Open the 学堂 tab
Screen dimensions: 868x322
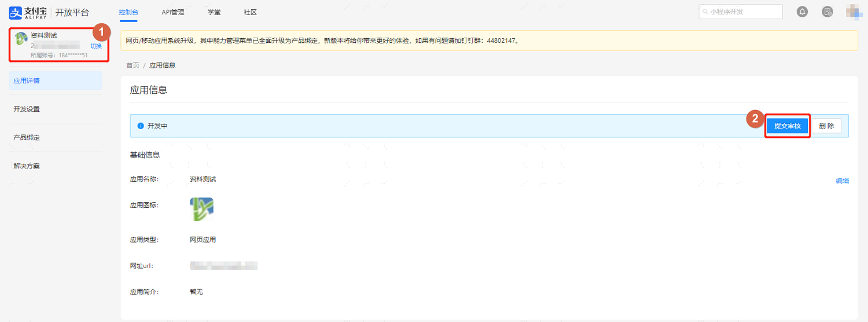214,12
